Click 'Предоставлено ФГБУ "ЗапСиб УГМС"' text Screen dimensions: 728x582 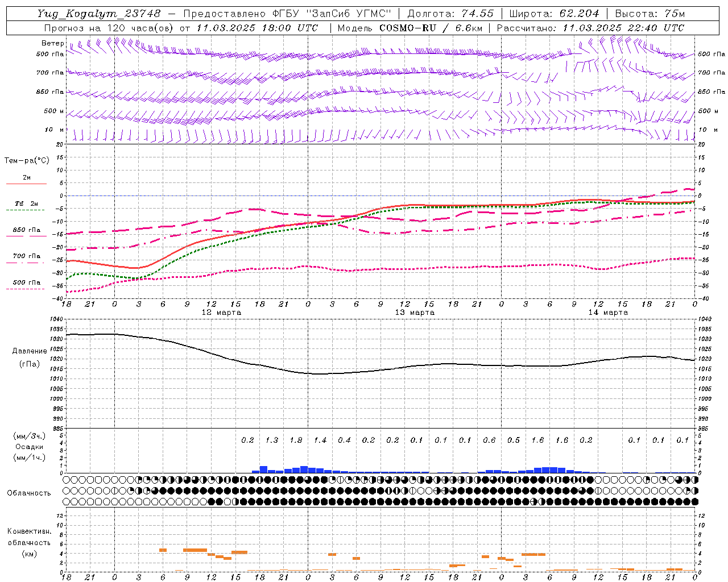point(288,14)
